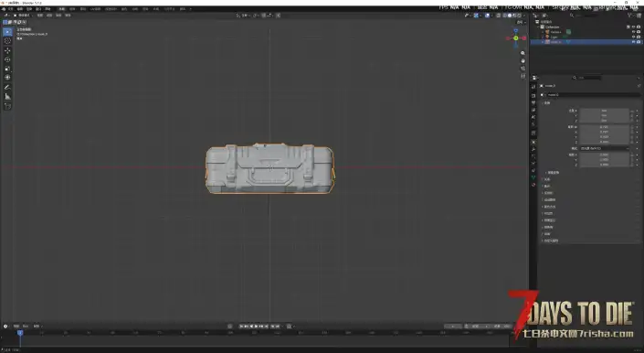Switch viewport to wireframe shading
Screen dimensions: 644x353
505,16
